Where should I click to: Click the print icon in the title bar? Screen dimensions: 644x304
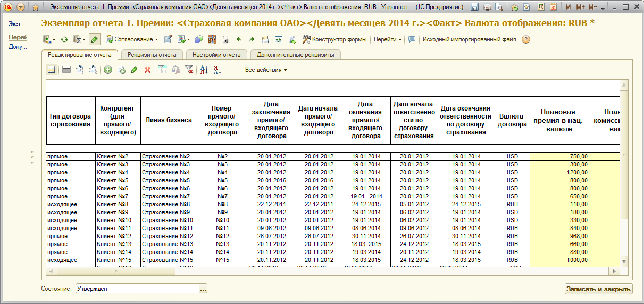(488, 7)
